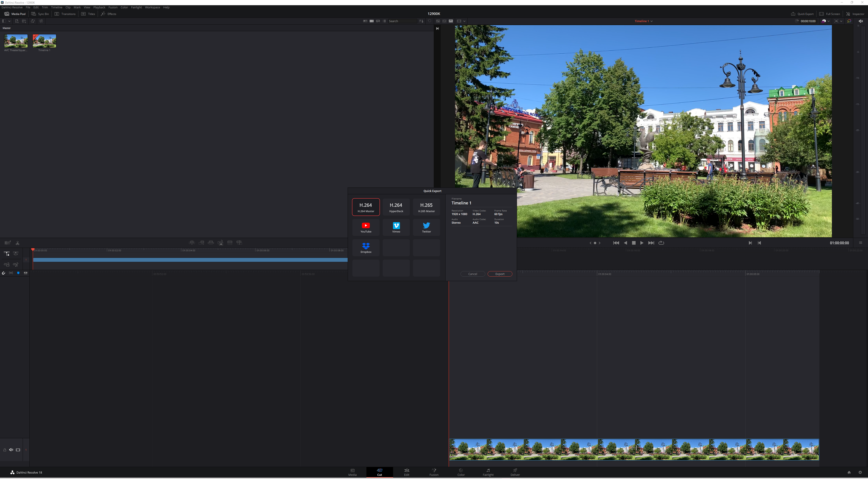Open Project Settings gear icon
868x479 pixels.
860,472
